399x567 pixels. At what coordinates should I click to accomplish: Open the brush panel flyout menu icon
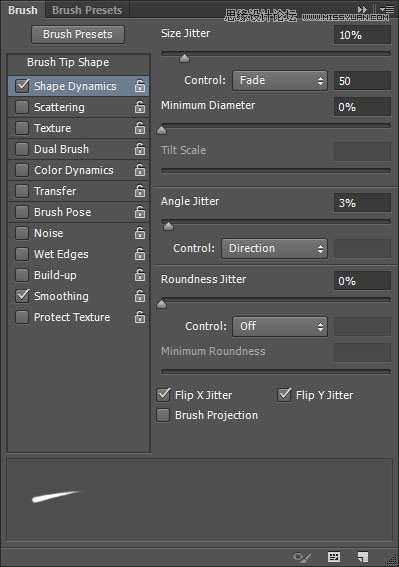[388, 9]
